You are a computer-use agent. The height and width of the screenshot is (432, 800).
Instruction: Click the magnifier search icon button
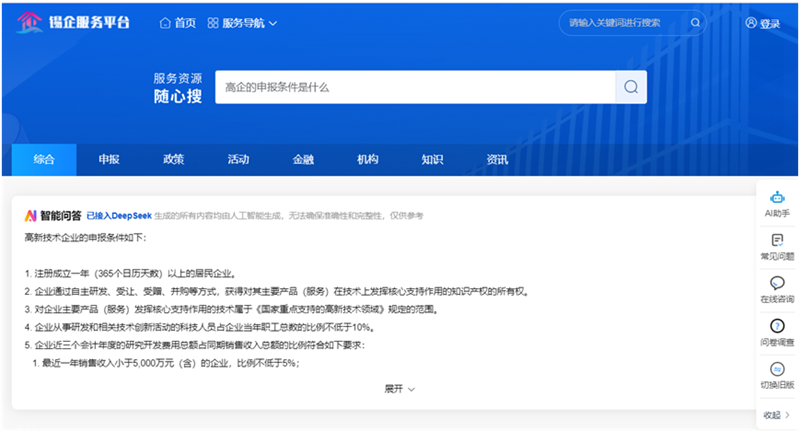pyautogui.click(x=630, y=87)
